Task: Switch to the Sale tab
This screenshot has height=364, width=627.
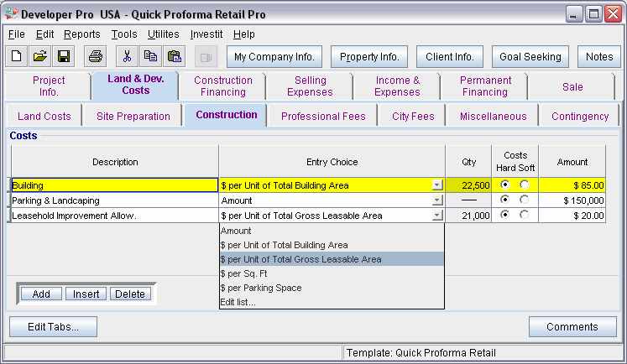Action: 572,86
